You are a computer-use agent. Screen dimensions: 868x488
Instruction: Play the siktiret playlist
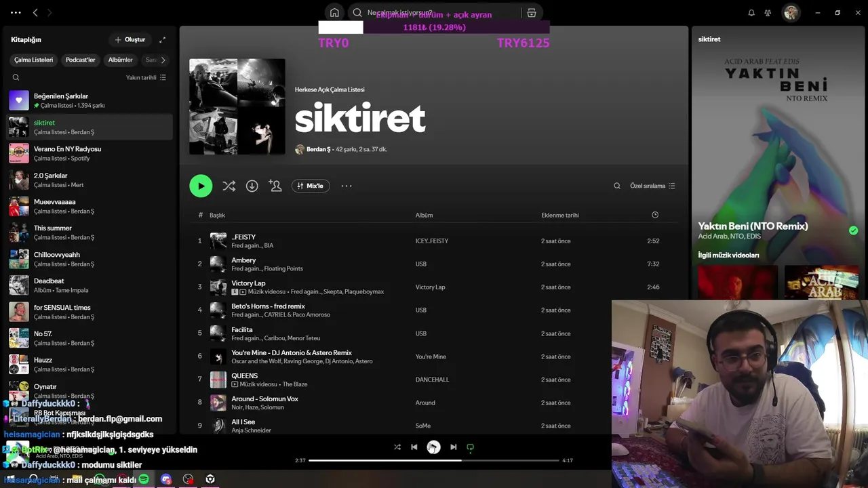(x=201, y=186)
